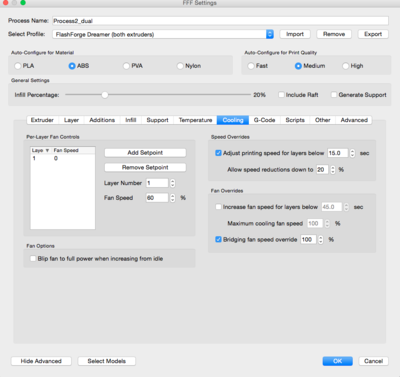This screenshot has height=377, width=400.
Task: Click stepper next to the 45.0 sec field
Action: pos(346,207)
